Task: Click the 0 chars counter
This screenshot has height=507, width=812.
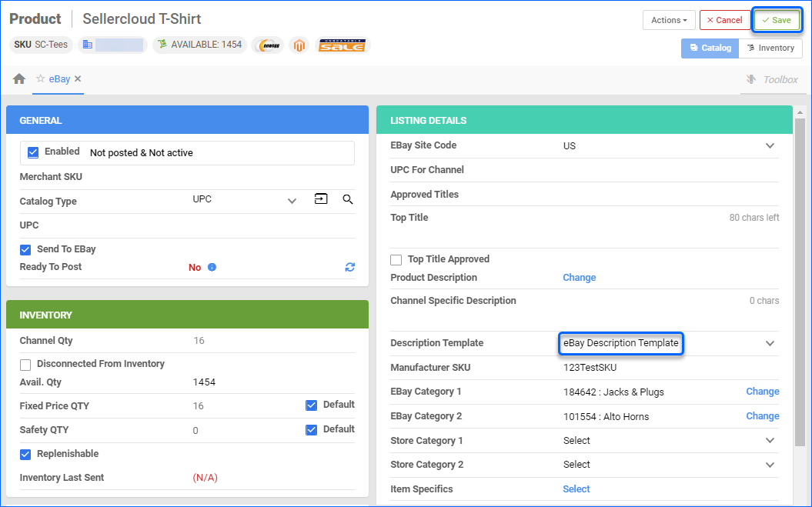Action: pos(764,300)
